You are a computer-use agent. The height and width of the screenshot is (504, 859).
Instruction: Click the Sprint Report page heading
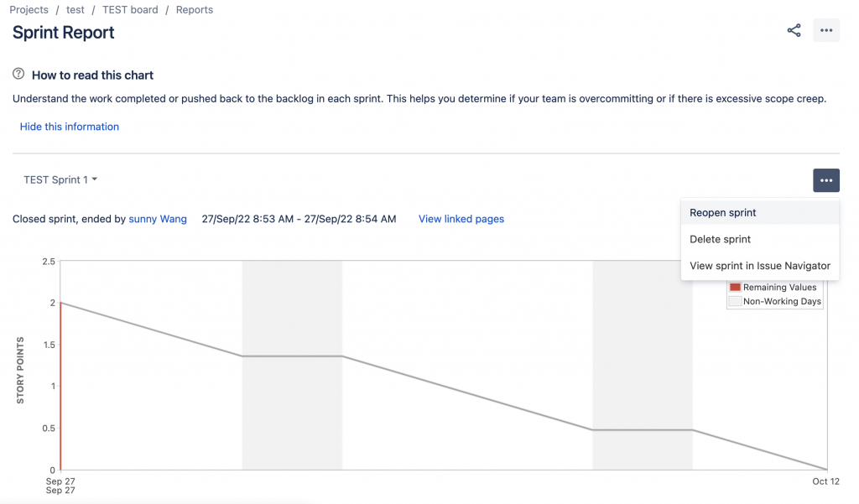pos(64,33)
